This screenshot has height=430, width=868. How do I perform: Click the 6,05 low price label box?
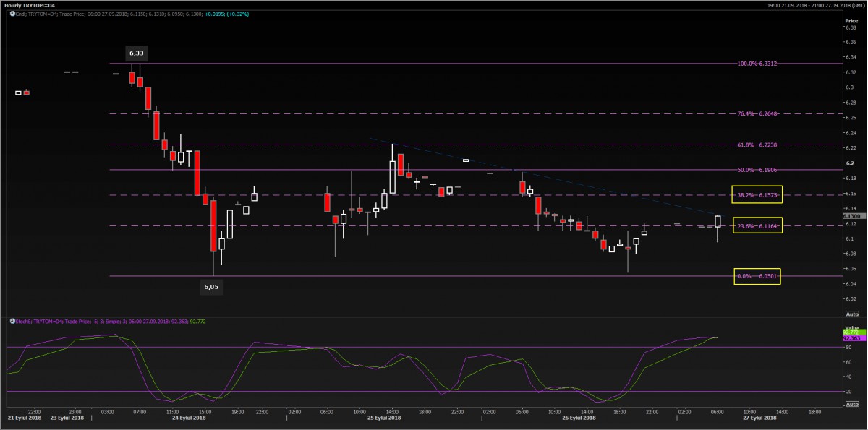click(x=211, y=287)
